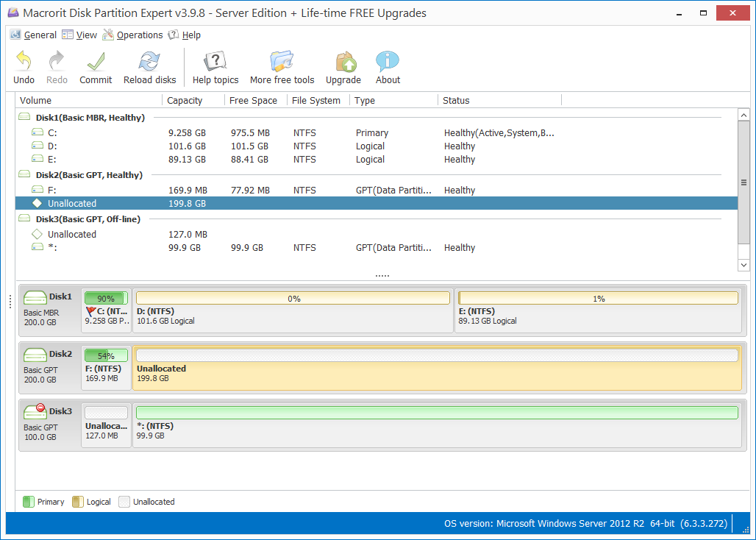This screenshot has width=756, height=540.
Task: Click the 127.0 MB capacity cell in list
Action: pyautogui.click(x=188, y=235)
